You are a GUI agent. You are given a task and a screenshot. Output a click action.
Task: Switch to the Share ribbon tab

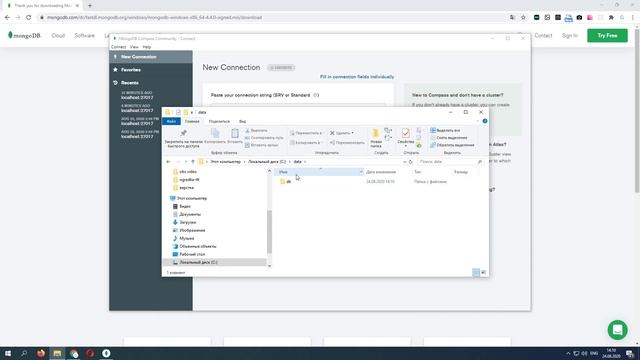tap(219, 122)
